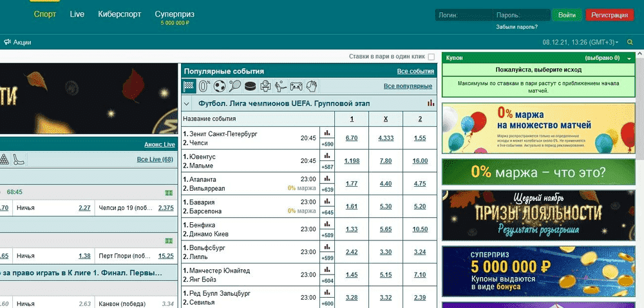Select the ice hockey puck filter icon
Viewport: 644px width, 308px height.
point(250,86)
